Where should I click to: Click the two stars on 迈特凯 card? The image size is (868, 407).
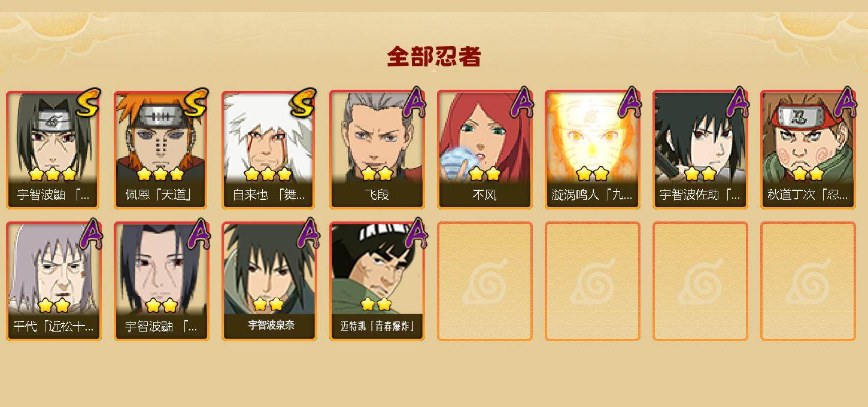pos(376,304)
